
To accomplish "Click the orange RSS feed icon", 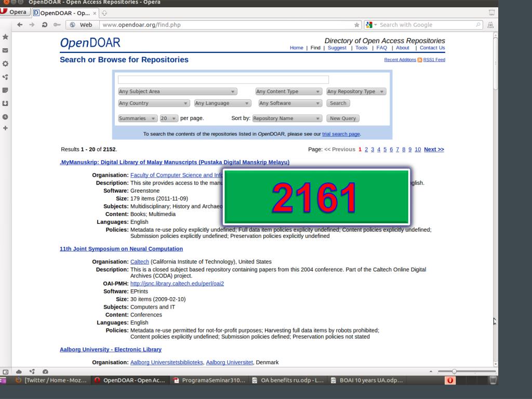I will [x=420, y=60].
